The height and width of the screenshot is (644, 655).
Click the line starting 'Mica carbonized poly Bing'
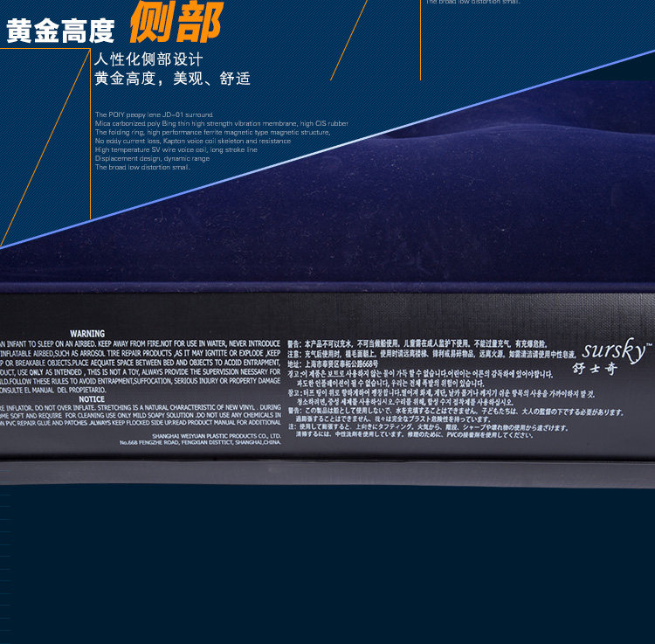pos(222,123)
